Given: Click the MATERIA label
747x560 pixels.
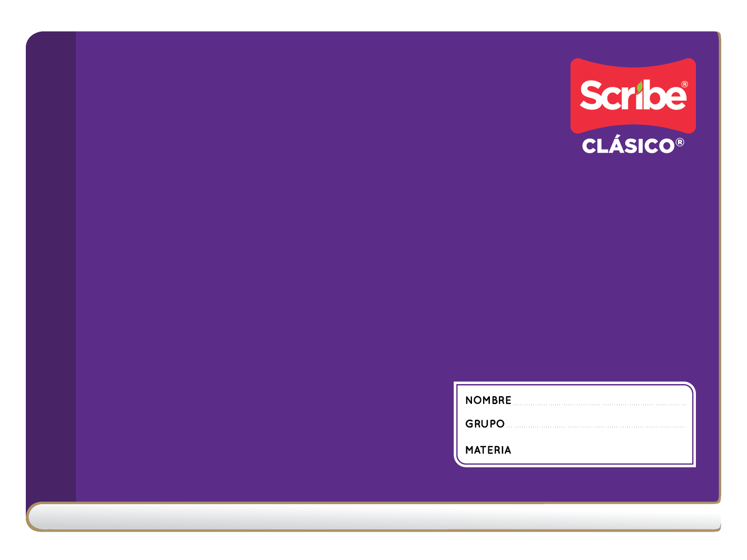Looking at the screenshot, I should tap(488, 450).
